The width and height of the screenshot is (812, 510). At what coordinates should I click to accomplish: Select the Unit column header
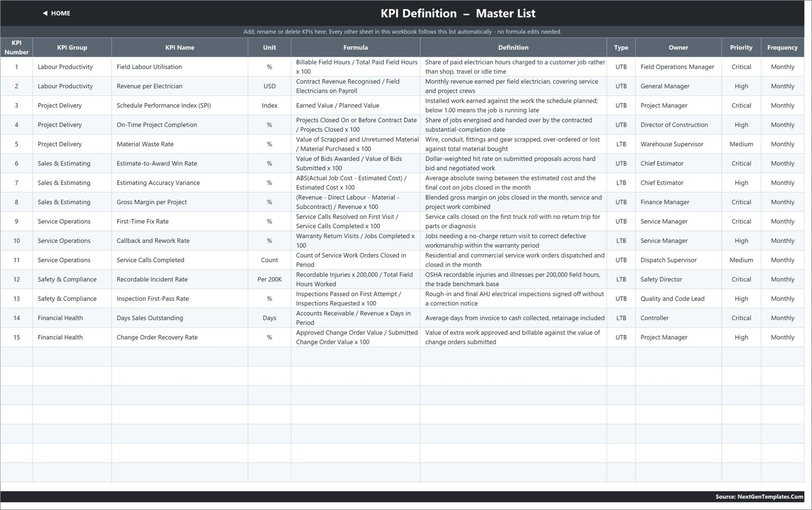[269, 47]
